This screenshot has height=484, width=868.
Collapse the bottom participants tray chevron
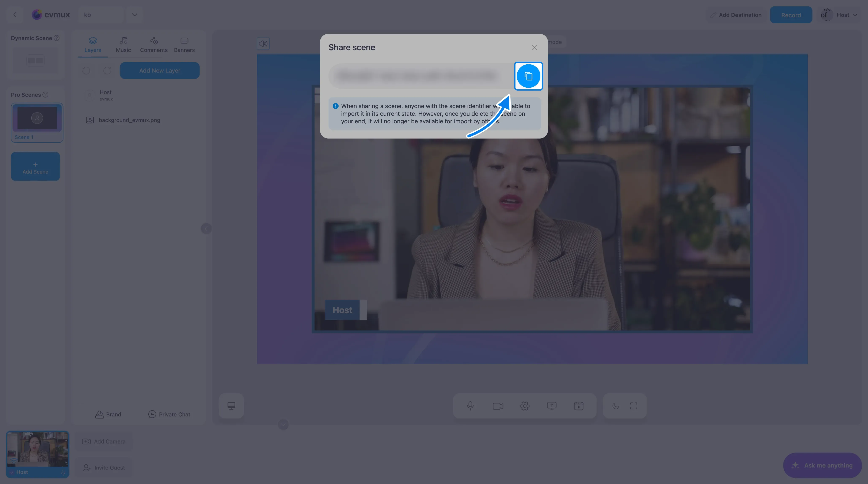283,424
